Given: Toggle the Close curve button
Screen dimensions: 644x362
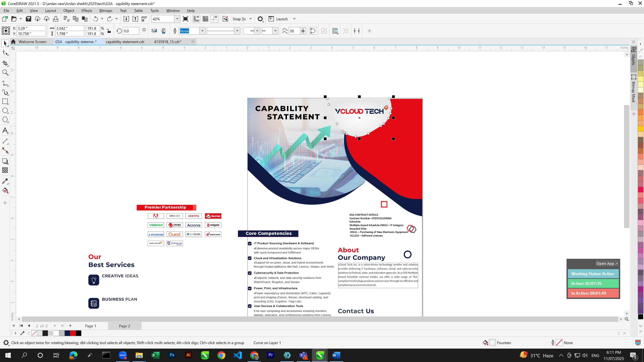Looking at the screenshot, I should [x=313, y=31].
